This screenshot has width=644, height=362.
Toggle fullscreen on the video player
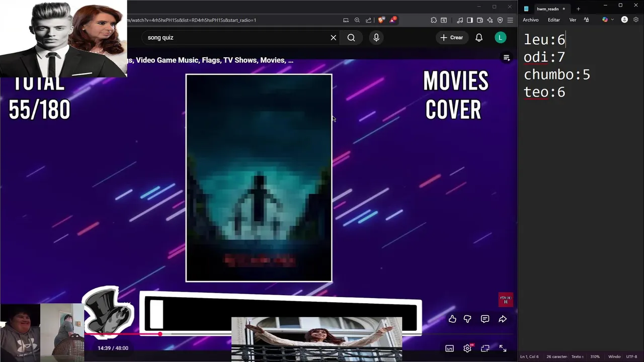503,348
